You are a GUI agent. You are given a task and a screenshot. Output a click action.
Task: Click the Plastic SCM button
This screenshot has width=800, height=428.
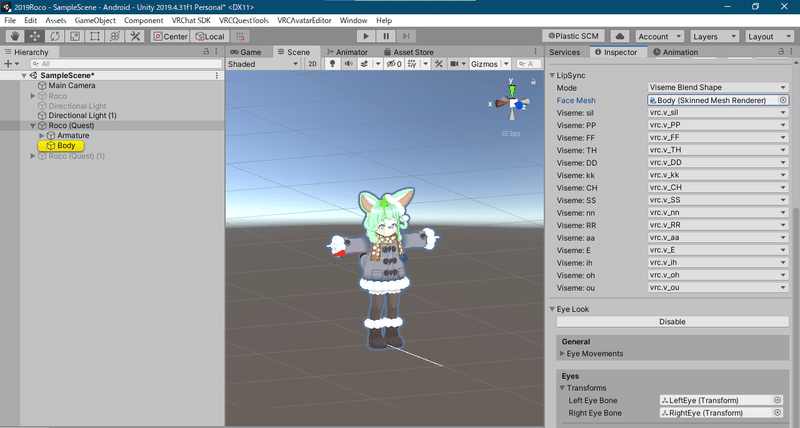(x=573, y=36)
